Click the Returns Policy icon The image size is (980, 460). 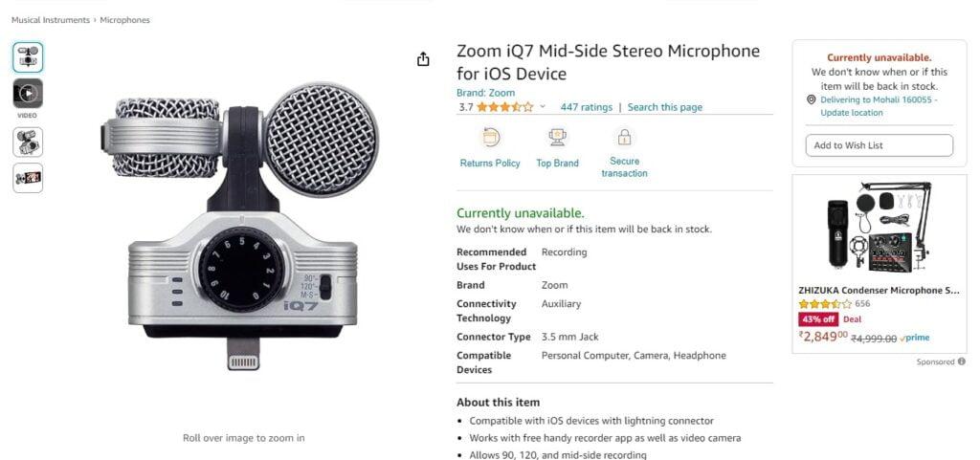click(490, 139)
